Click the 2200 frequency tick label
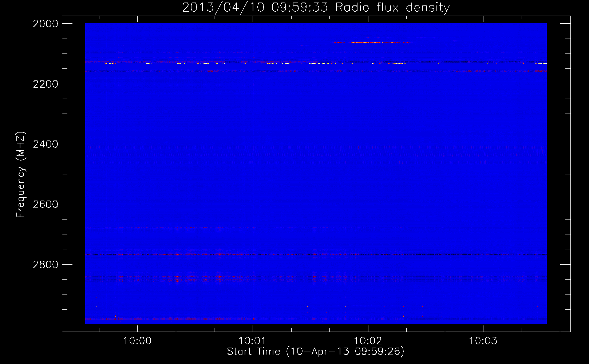The image size is (589, 364). coord(46,84)
